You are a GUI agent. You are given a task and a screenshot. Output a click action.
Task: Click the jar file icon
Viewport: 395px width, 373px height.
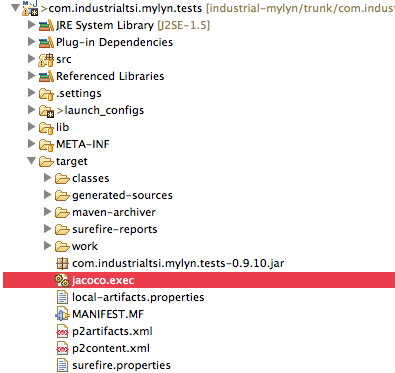click(x=62, y=263)
